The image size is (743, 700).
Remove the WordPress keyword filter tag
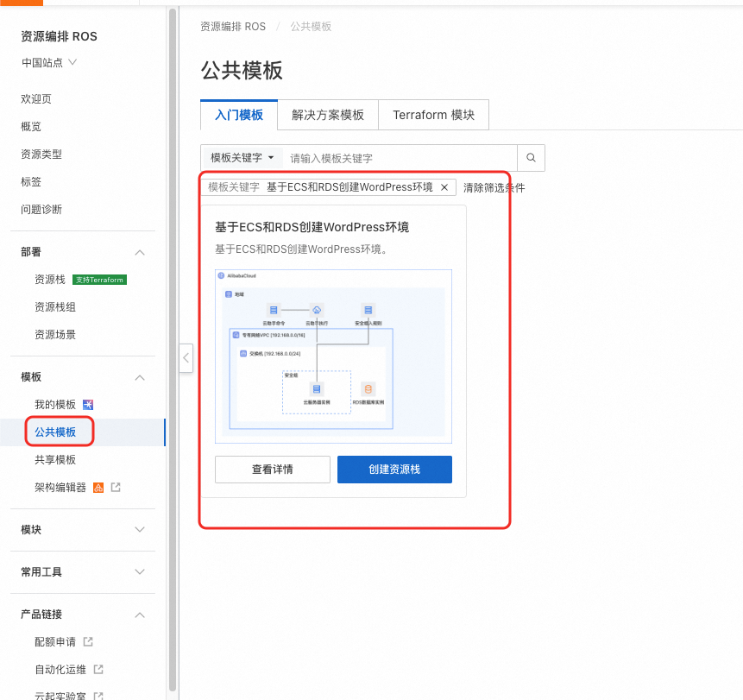pos(444,187)
